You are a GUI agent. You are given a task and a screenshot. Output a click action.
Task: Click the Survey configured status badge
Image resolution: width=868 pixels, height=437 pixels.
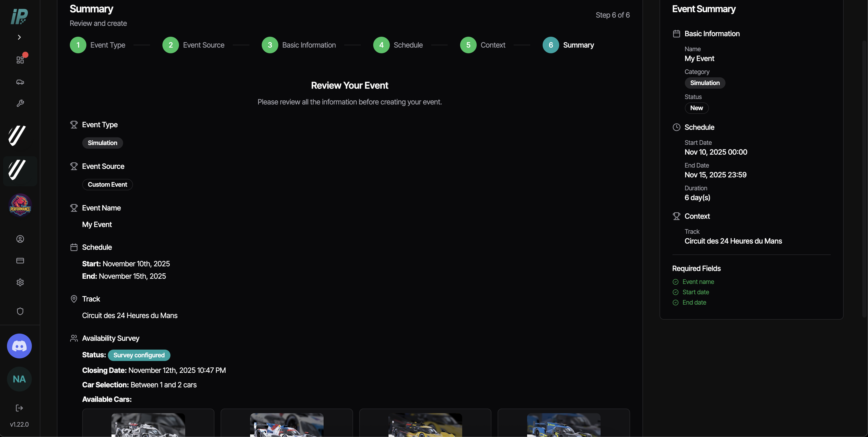139,355
